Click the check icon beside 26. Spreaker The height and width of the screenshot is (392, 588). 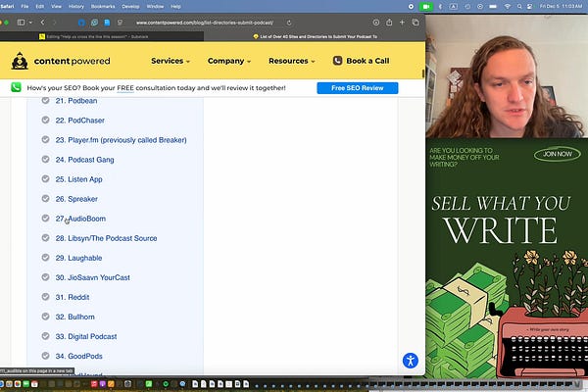click(x=45, y=198)
